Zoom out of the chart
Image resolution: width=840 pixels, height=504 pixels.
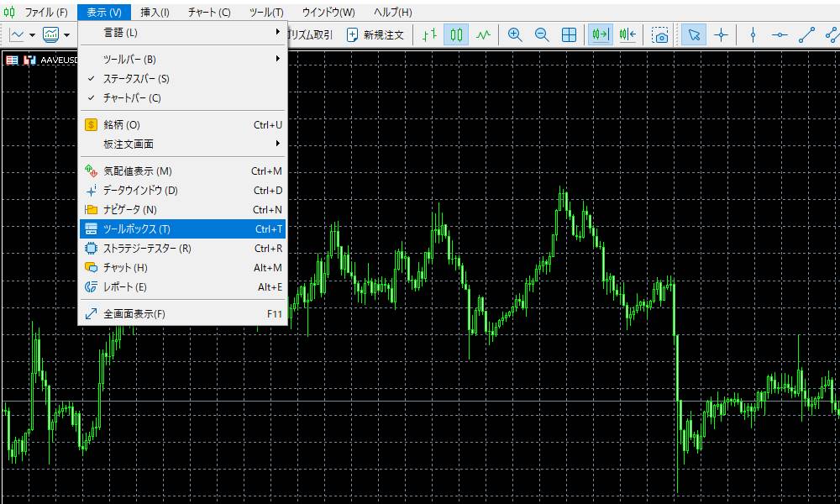(x=542, y=35)
